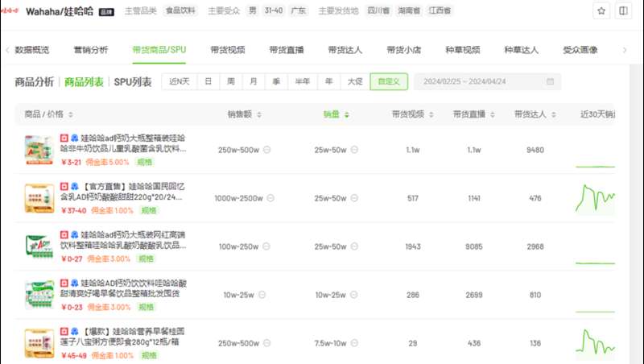Image resolution: width=644 pixels, height=364 pixels.
Task: Click info icon beside 10w-25w sales amount
Action: coord(262,295)
